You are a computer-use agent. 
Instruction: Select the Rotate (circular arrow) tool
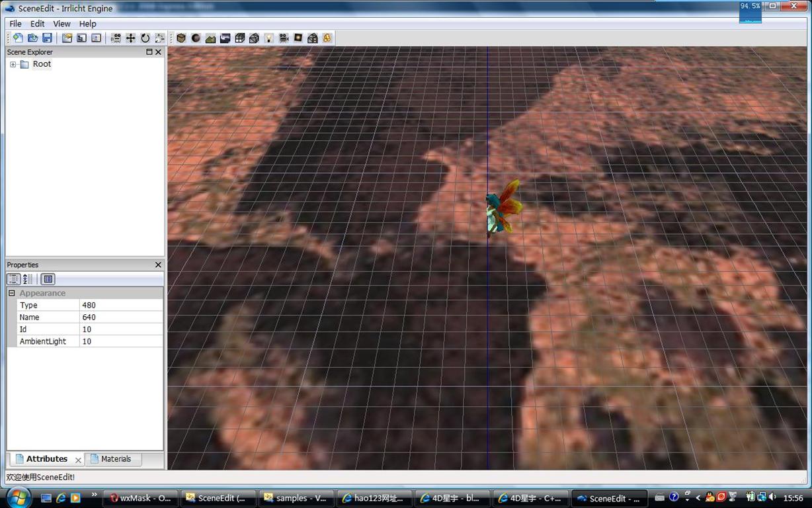145,38
